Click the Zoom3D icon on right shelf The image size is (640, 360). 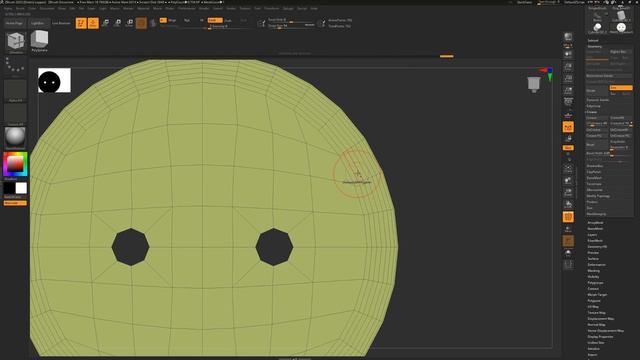(568, 192)
